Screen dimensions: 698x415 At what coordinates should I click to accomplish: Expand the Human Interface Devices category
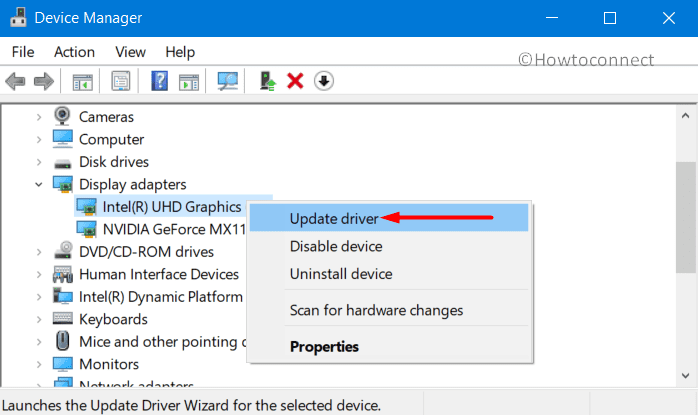[39, 274]
